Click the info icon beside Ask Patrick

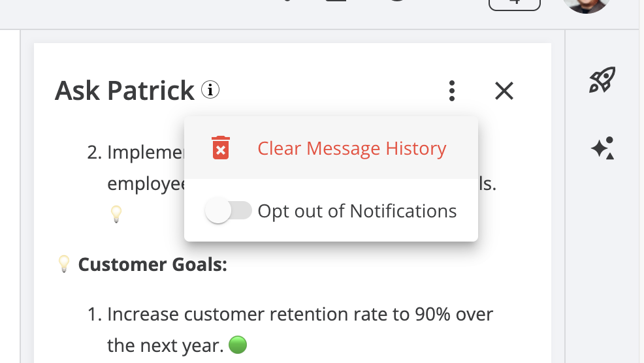point(210,89)
